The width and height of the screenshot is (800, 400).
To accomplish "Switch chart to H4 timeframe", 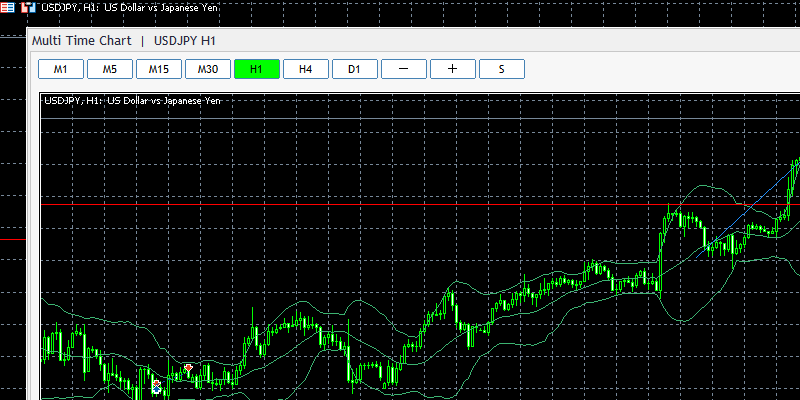I will pos(306,69).
